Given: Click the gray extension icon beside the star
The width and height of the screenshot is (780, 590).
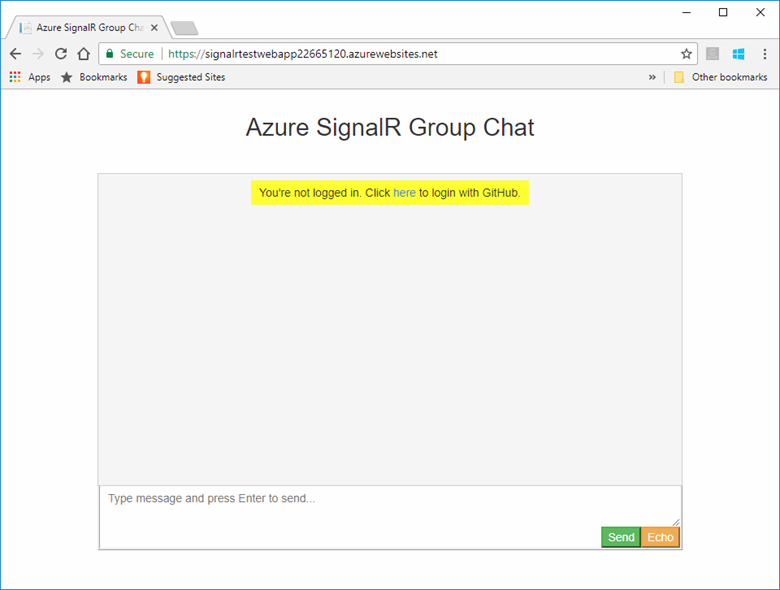Looking at the screenshot, I should (x=712, y=54).
